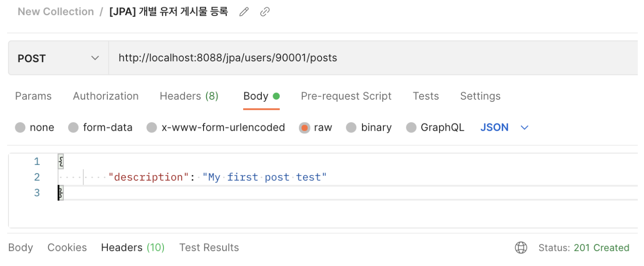Click the pencil rename icon

(244, 12)
